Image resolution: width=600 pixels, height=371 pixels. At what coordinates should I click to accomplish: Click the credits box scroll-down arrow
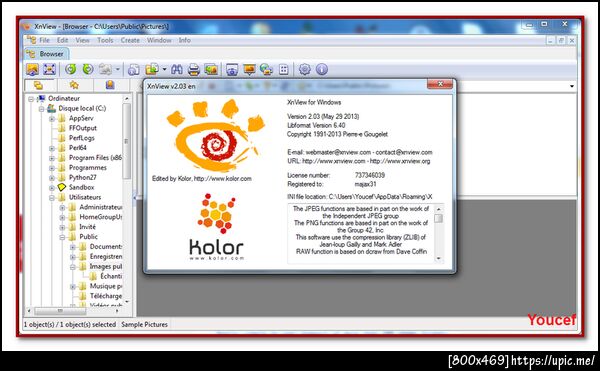(439, 259)
